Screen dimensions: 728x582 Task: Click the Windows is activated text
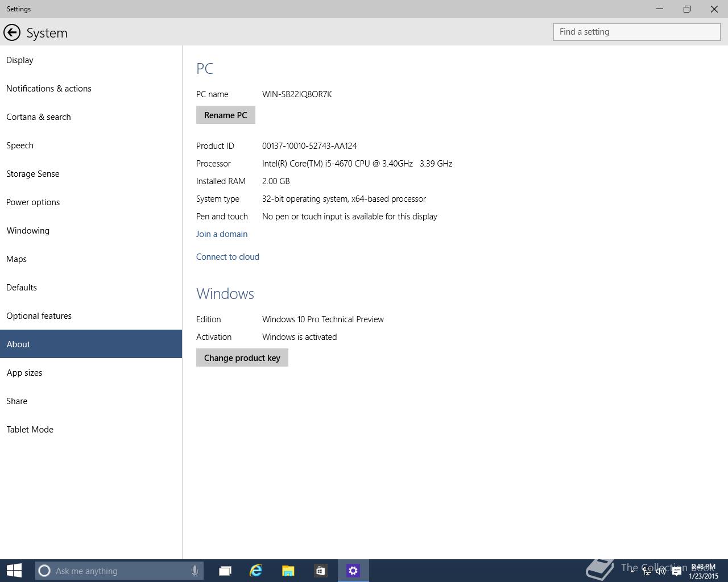click(299, 336)
